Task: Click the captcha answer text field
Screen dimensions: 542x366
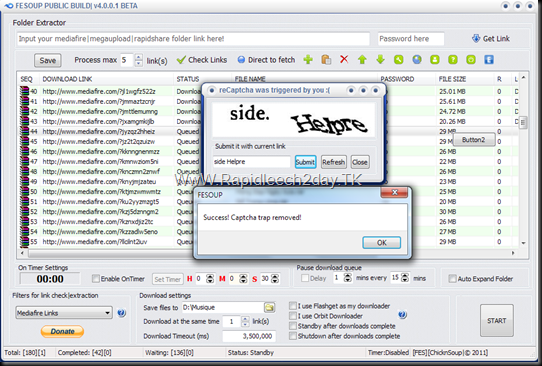Action: [x=252, y=161]
